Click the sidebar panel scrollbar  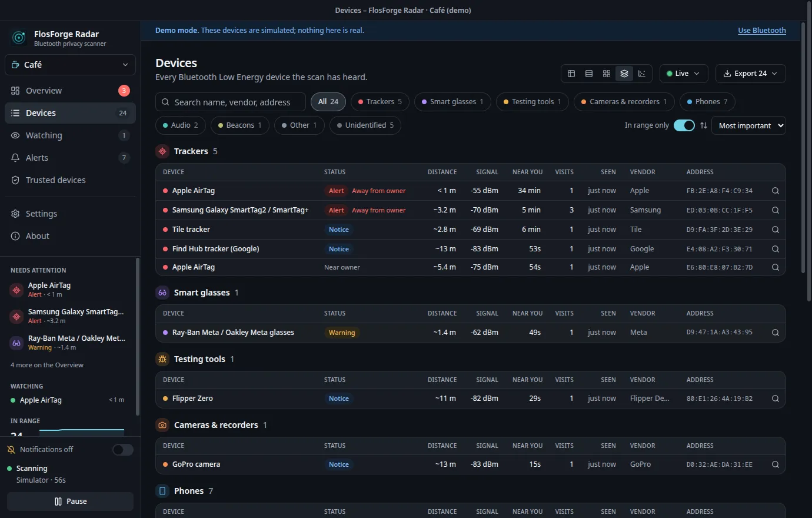(138, 337)
